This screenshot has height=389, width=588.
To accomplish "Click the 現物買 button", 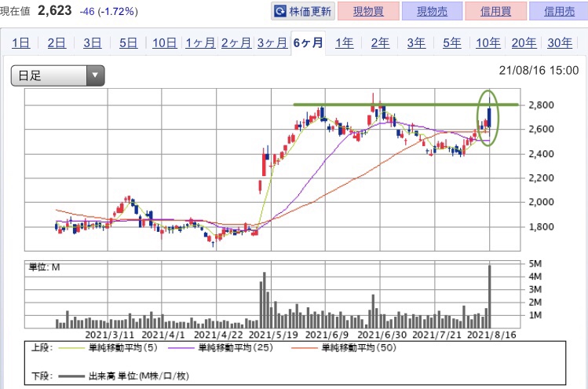I will (x=368, y=11).
